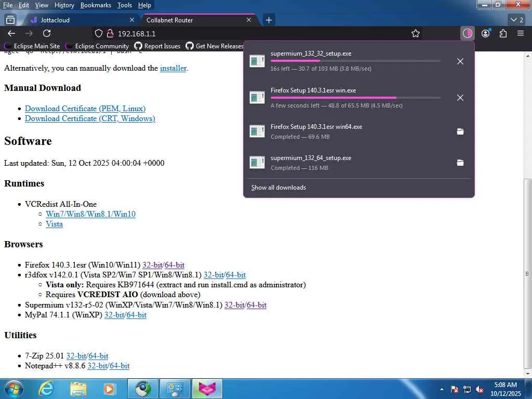Download Certificate (PEM, Linux) link

(x=85, y=109)
